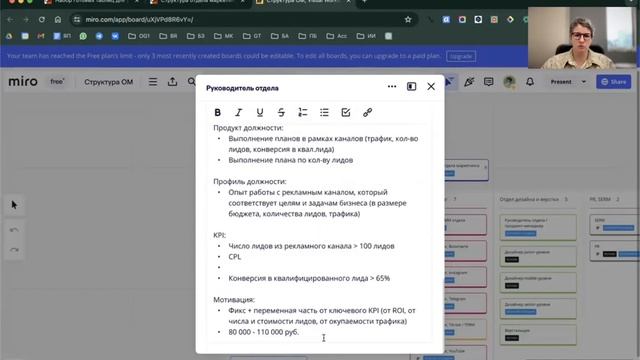This screenshot has height=360, width=640.
Task: Click the 'Профиль должности:' heading
Action: tap(250, 181)
